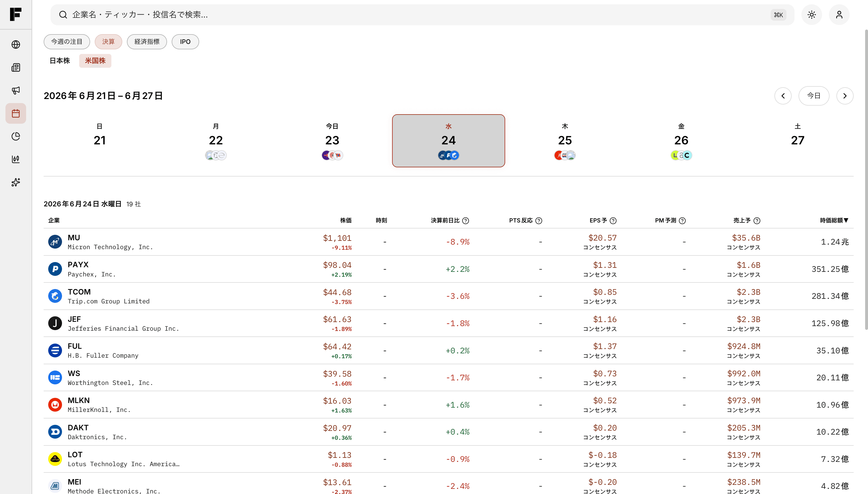The image size is (868, 494).
Task: Click the 株価 column header
Action: pos(346,220)
